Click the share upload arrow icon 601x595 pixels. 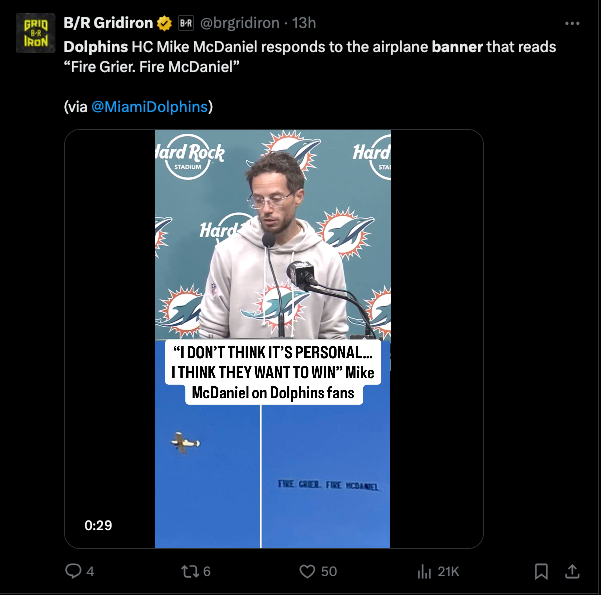click(573, 571)
